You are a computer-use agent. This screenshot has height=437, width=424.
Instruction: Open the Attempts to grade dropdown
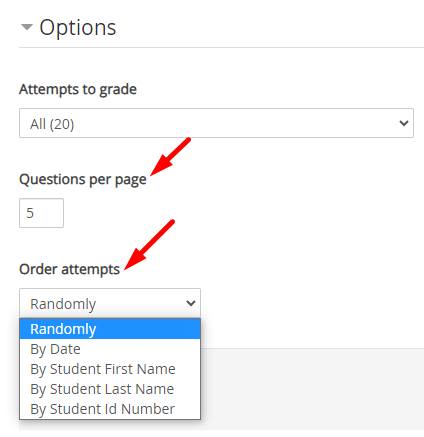(x=216, y=123)
